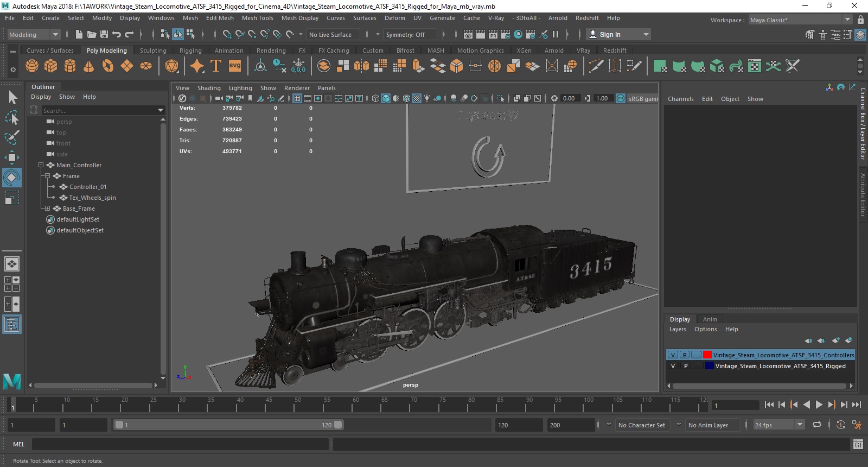Viewport: 868px width, 467px height.
Task: Click the polygon Type text shelf icon
Action: pos(216,66)
